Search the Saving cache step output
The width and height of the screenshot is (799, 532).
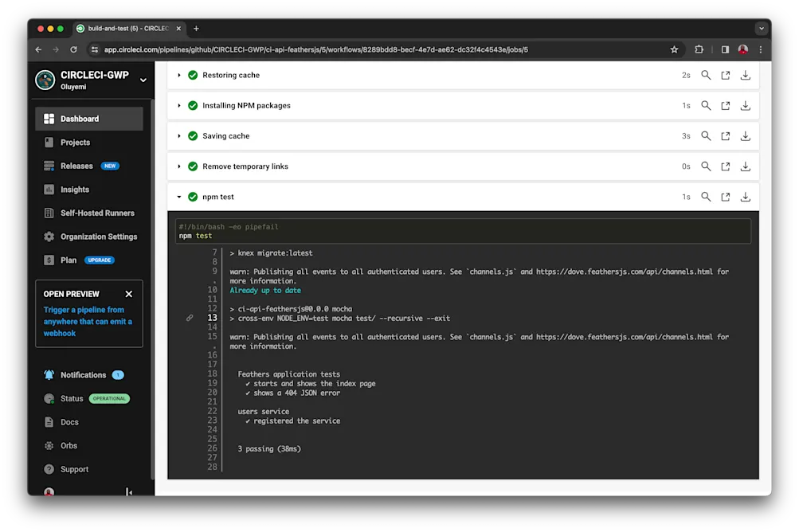[x=706, y=135]
